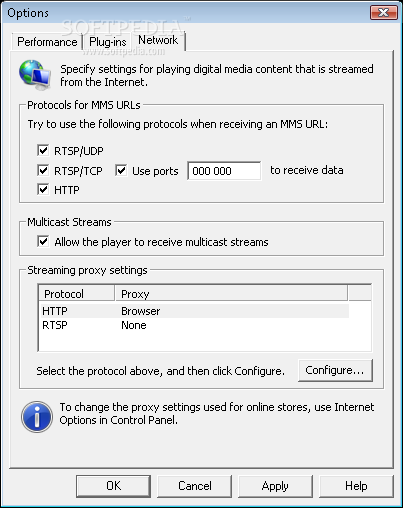This screenshot has width=403, height=508.
Task: Click the Cancel button
Action: pos(195,486)
